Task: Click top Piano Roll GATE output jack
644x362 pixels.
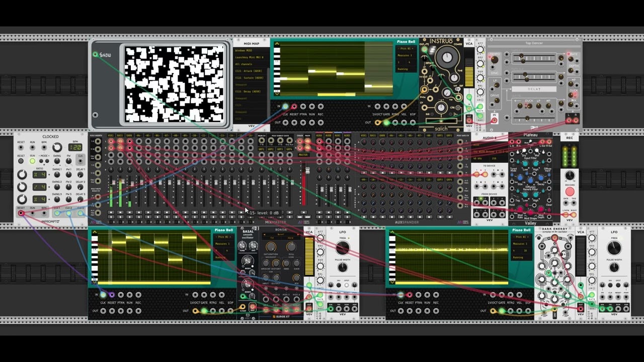Action: [386, 122]
